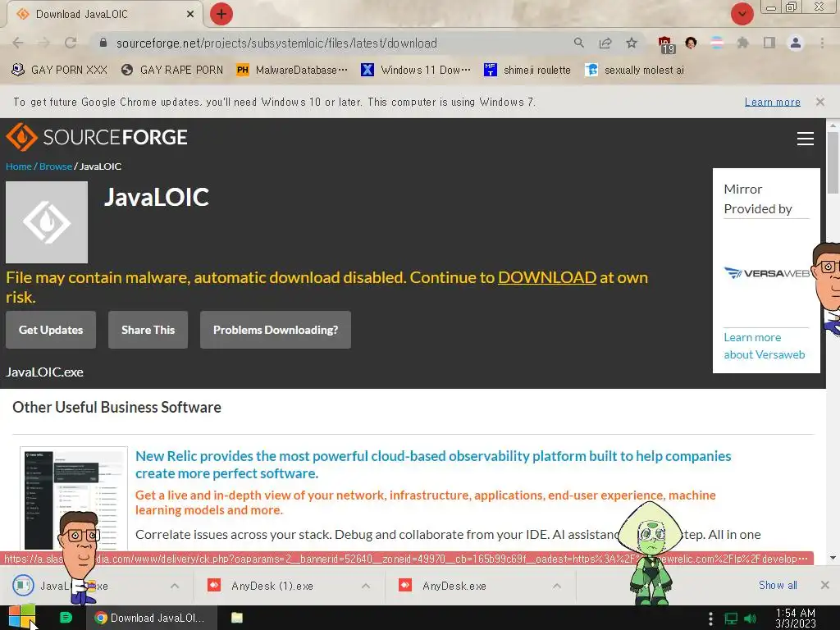Open Chrome three-dot menu
The height and width of the screenshot is (630, 840).
[x=822, y=43]
